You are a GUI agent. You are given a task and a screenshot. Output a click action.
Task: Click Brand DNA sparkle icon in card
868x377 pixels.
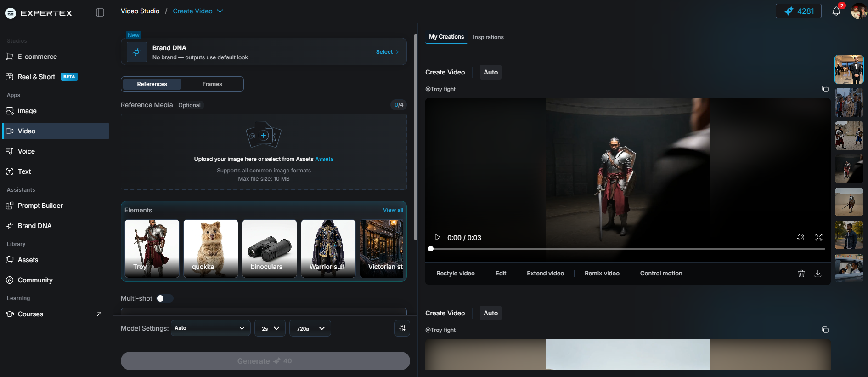click(137, 52)
